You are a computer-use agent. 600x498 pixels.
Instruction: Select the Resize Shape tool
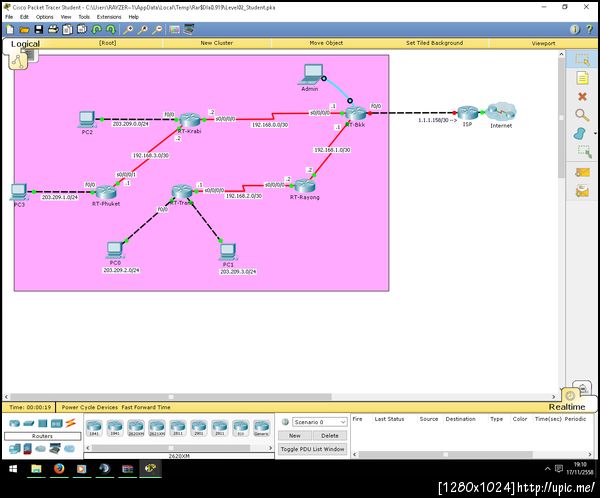pyautogui.click(x=584, y=152)
